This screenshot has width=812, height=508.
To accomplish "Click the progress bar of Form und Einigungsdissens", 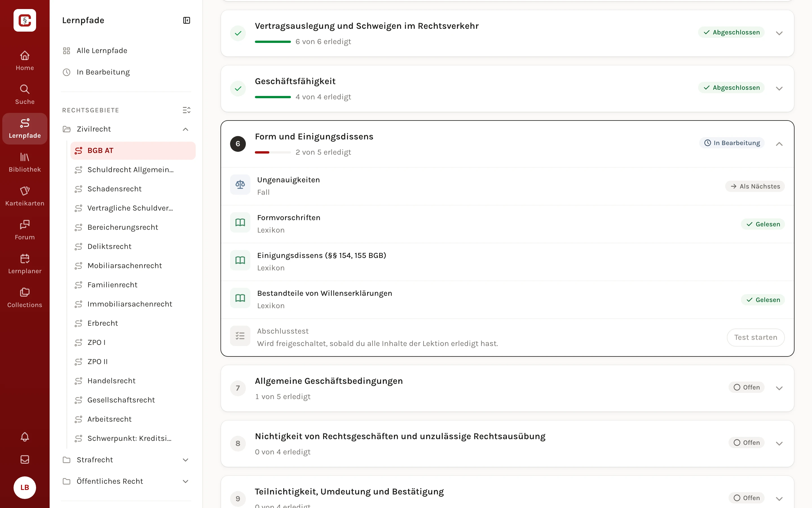I will point(272,152).
